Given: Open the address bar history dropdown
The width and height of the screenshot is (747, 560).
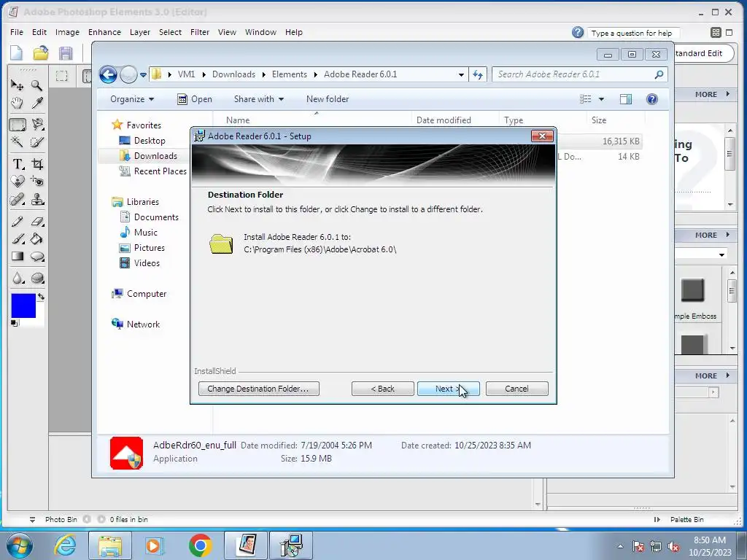Looking at the screenshot, I should coord(461,75).
